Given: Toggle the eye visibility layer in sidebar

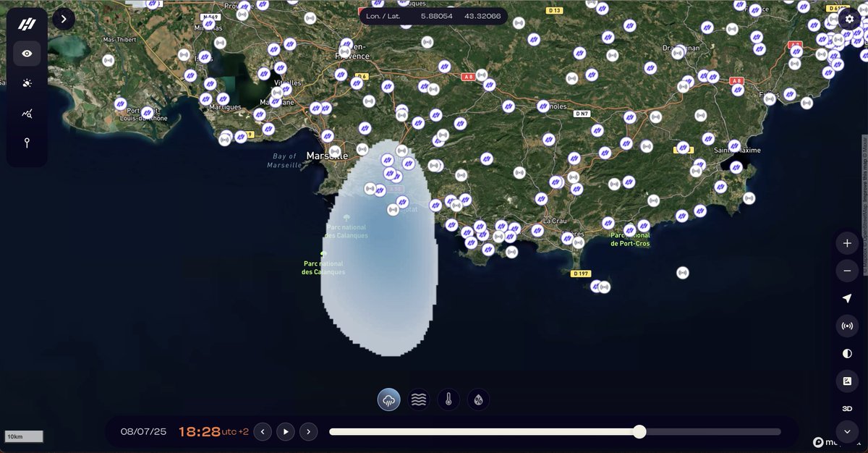Looking at the screenshot, I should coord(26,53).
